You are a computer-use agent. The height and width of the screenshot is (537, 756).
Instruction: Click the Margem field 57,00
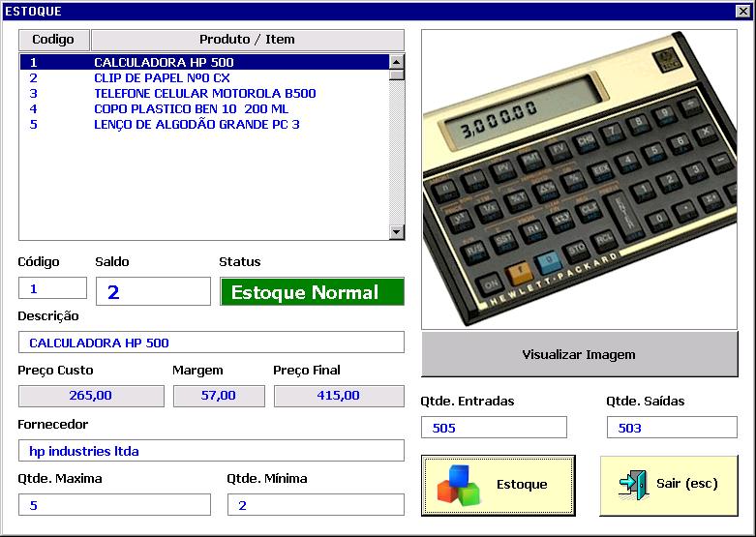tap(219, 396)
